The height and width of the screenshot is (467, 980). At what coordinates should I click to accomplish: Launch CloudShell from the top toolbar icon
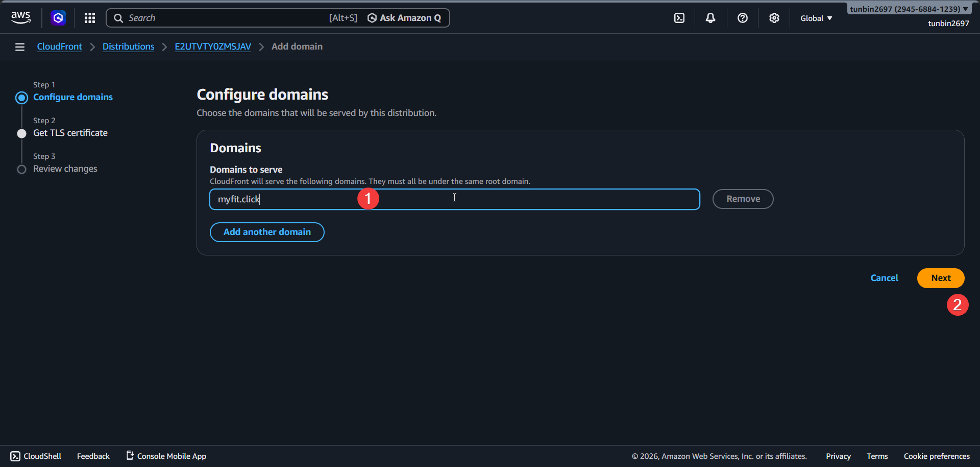[x=679, y=17]
